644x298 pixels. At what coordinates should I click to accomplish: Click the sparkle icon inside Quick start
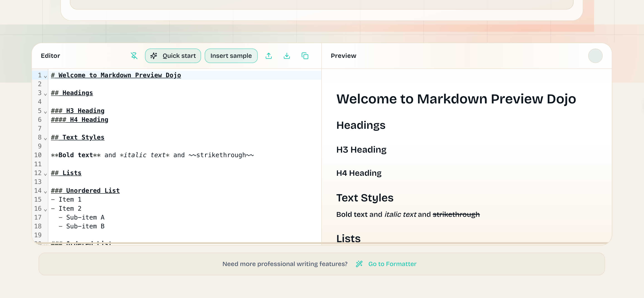pyautogui.click(x=154, y=56)
